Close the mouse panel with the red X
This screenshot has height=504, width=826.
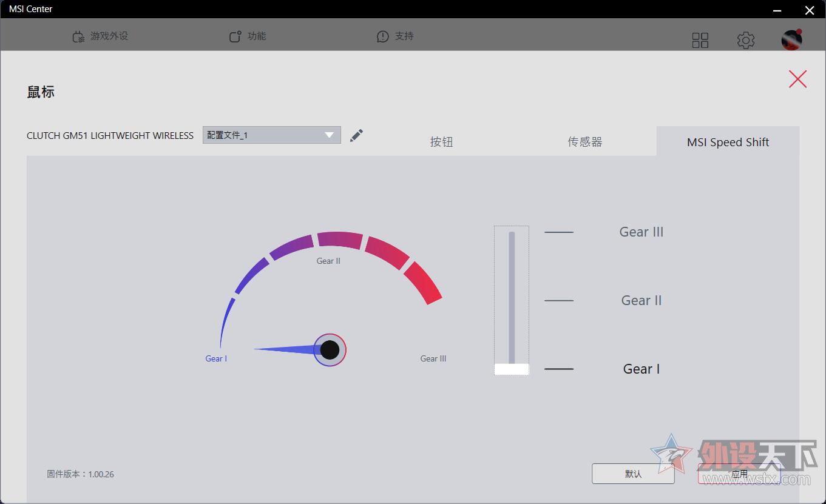[797, 79]
